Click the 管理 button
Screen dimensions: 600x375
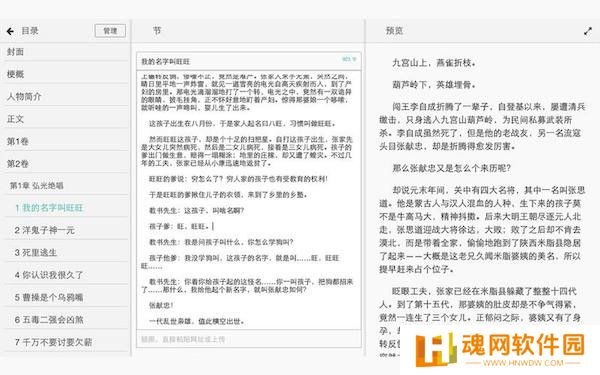110,31
